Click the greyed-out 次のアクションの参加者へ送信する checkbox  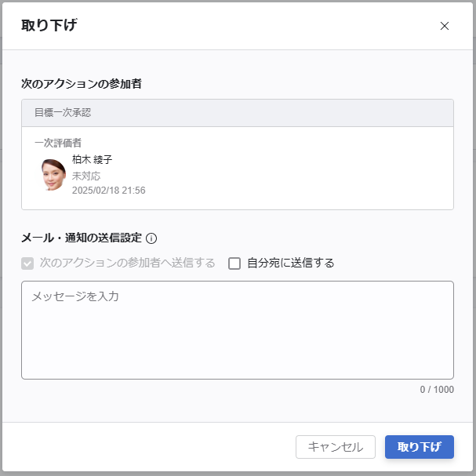click(x=27, y=263)
